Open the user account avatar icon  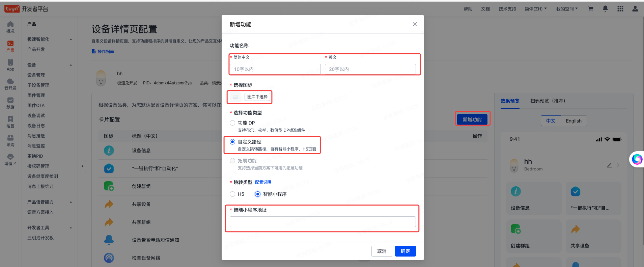click(x=635, y=9)
